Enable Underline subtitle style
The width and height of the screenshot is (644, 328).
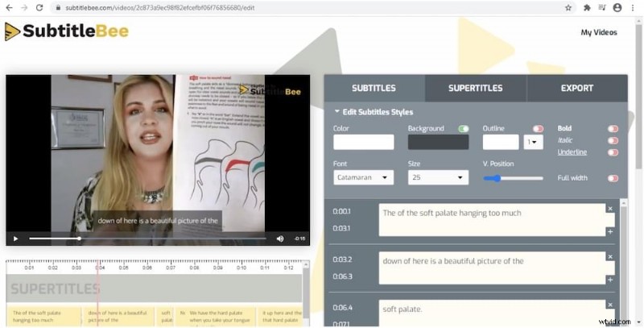[613, 152]
